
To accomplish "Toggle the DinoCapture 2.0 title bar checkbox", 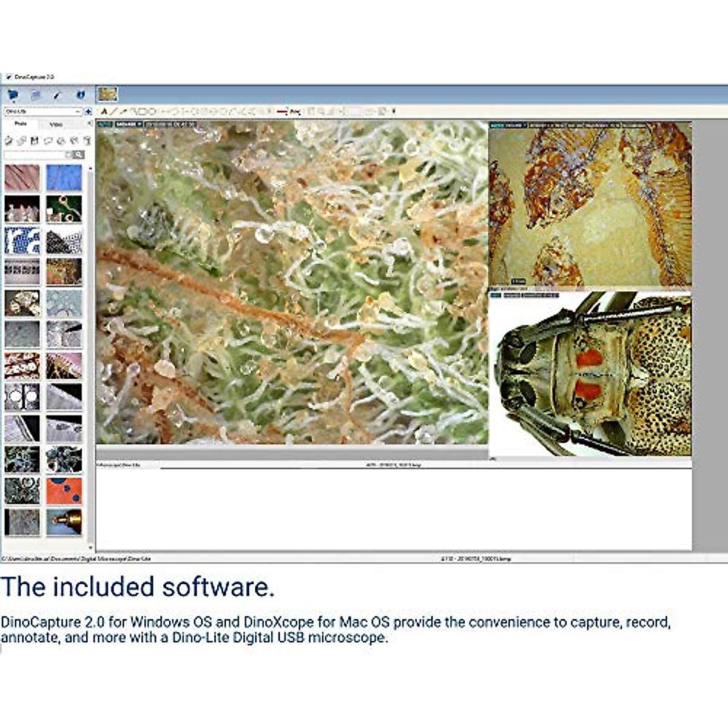I will point(8,77).
